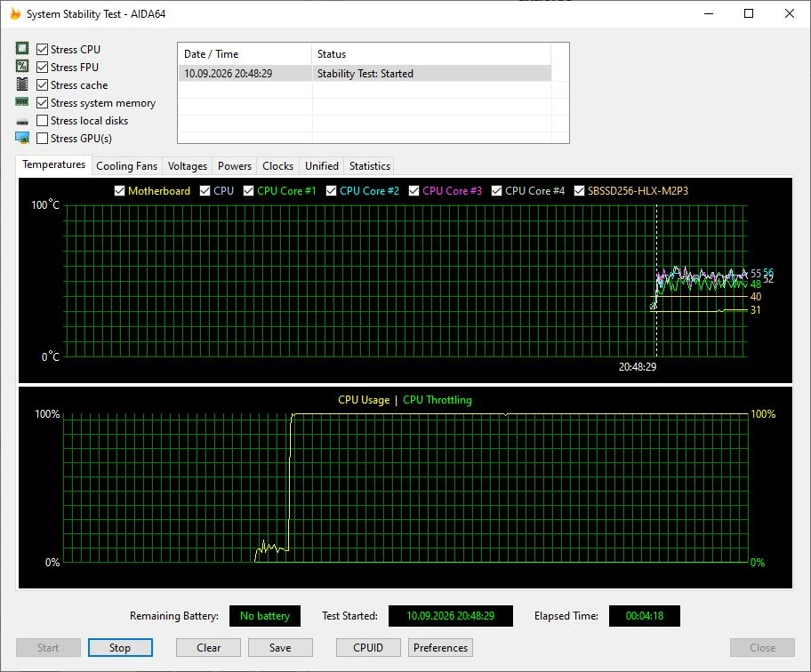
Task: Select the Stability Test: Started log row
Action: tap(365, 74)
